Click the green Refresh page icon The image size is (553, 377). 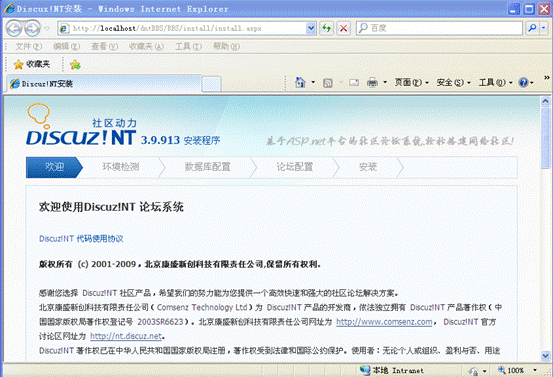(327, 28)
